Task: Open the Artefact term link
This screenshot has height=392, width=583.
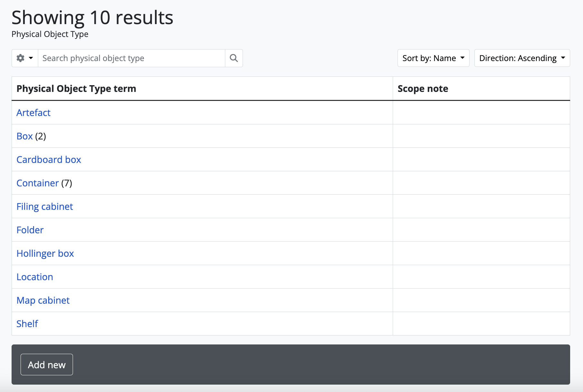Action: tap(33, 113)
